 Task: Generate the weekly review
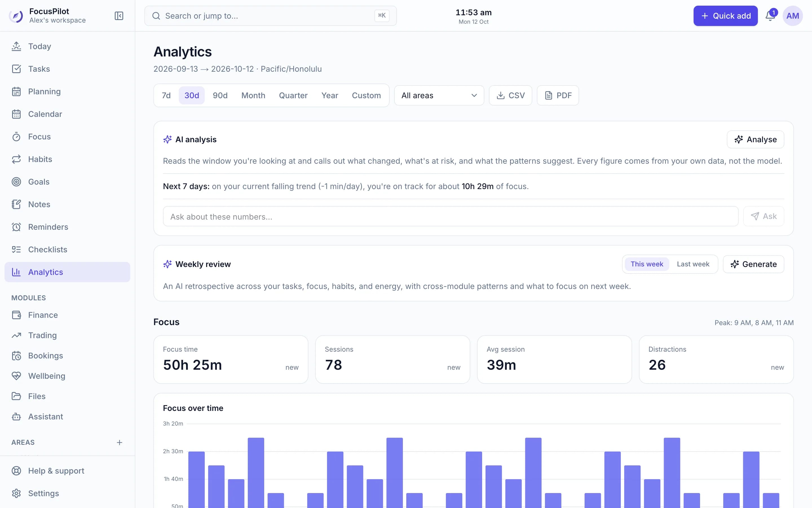coord(753,264)
